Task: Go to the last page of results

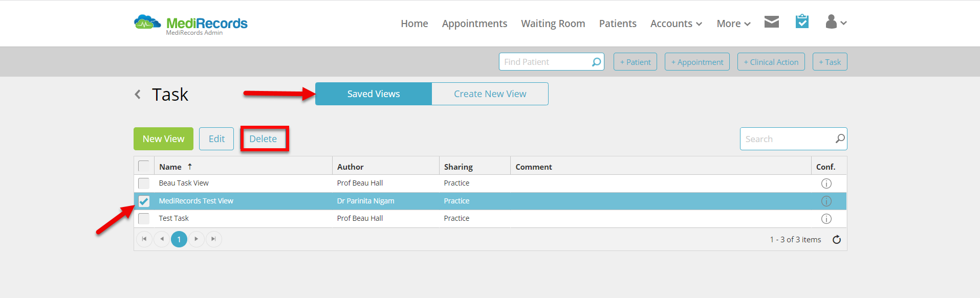Action: pyautogui.click(x=214, y=239)
